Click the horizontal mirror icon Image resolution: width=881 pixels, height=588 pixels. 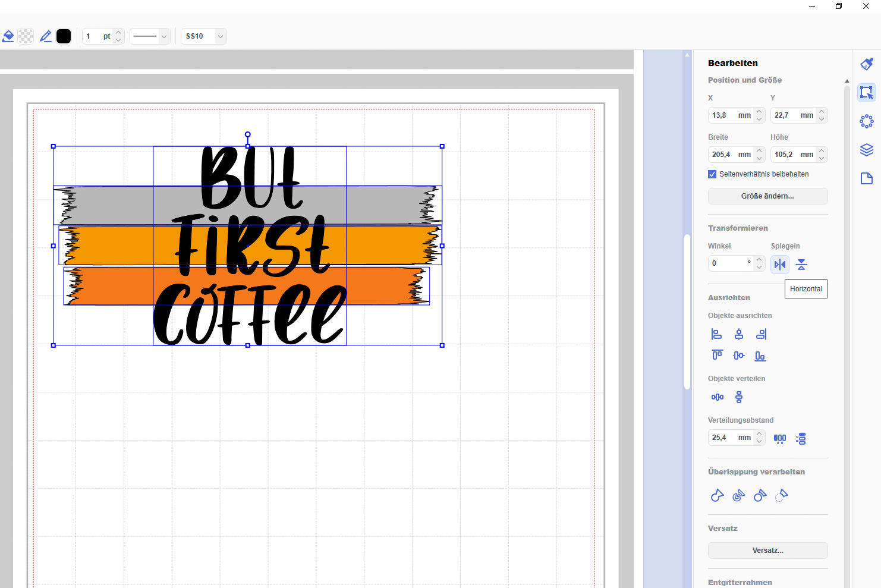coord(780,265)
